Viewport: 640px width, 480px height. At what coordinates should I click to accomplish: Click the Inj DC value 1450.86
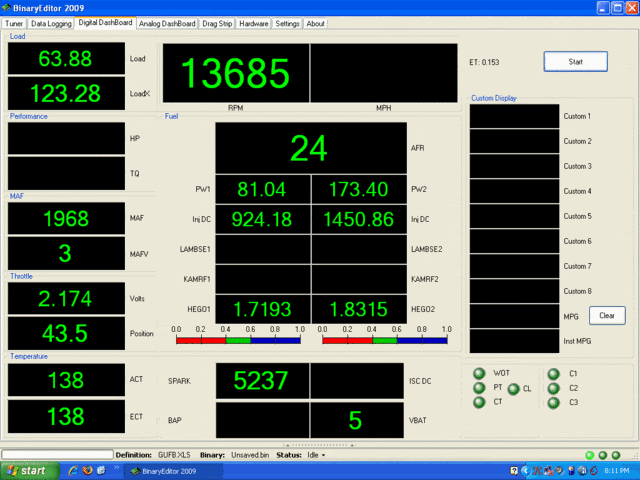(x=359, y=219)
